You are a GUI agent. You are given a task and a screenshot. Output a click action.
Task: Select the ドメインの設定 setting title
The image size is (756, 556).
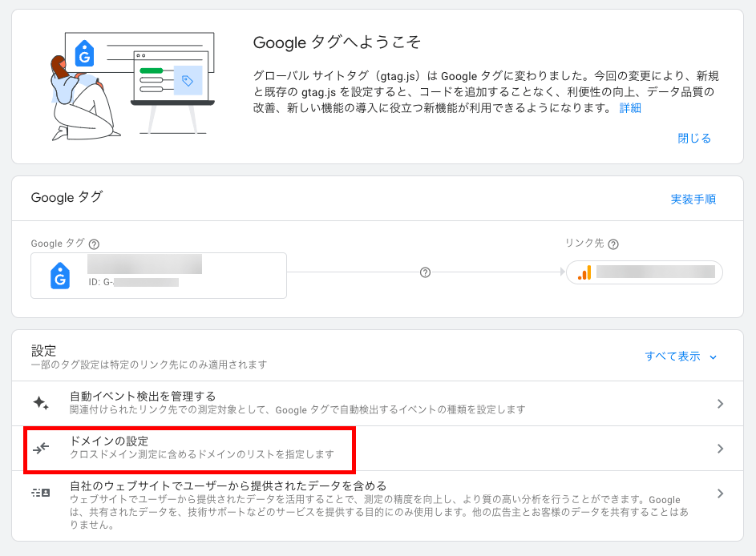pos(109,441)
